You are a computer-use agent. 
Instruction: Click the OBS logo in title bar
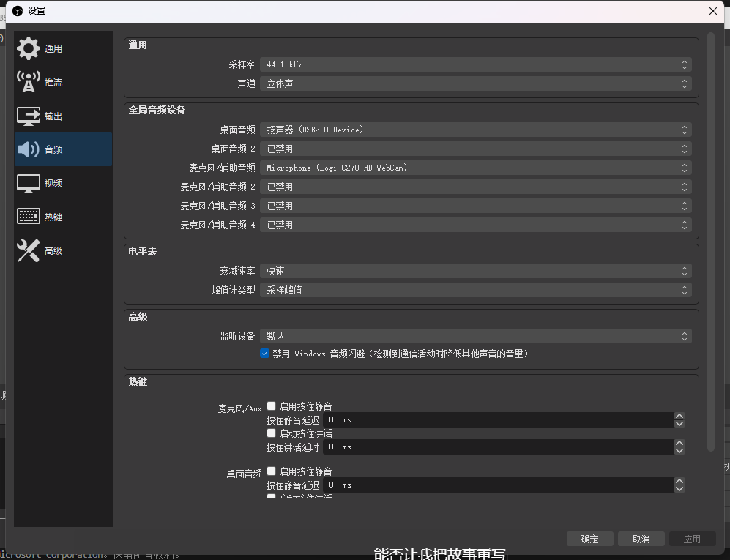point(18,10)
